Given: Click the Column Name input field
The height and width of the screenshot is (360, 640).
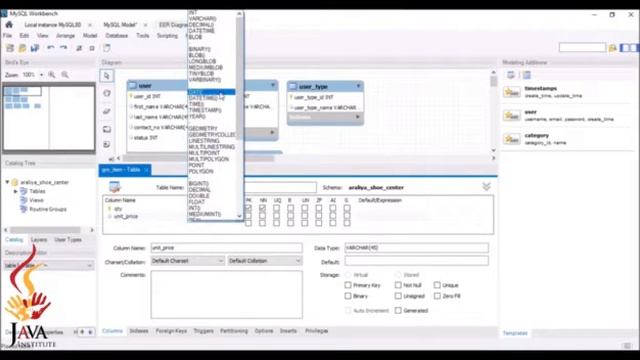Looking at the screenshot, I should [227, 248].
